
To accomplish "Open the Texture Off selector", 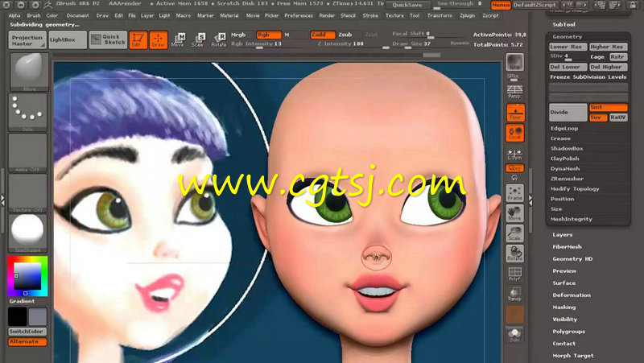I will pos(28,192).
